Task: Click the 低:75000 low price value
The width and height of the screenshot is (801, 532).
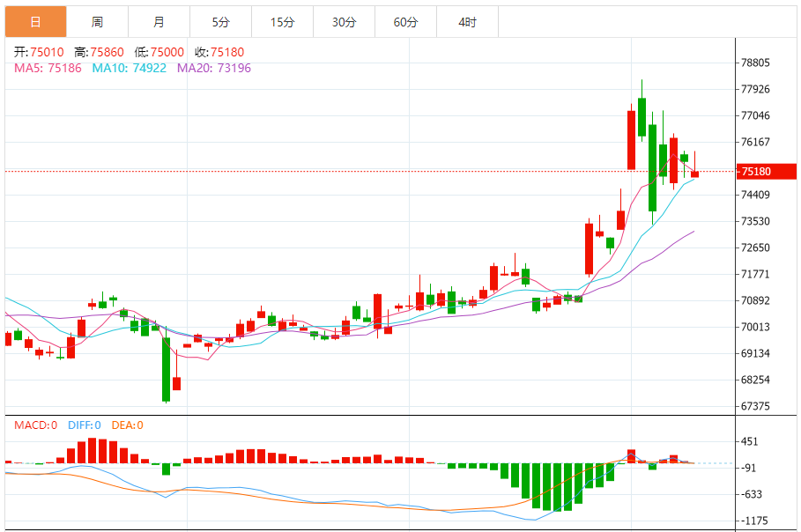Action: [x=159, y=52]
